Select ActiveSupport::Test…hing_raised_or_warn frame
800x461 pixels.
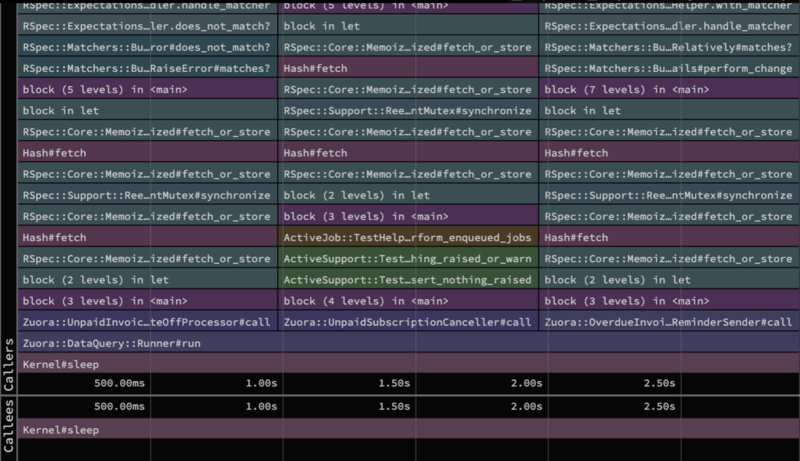(408, 259)
